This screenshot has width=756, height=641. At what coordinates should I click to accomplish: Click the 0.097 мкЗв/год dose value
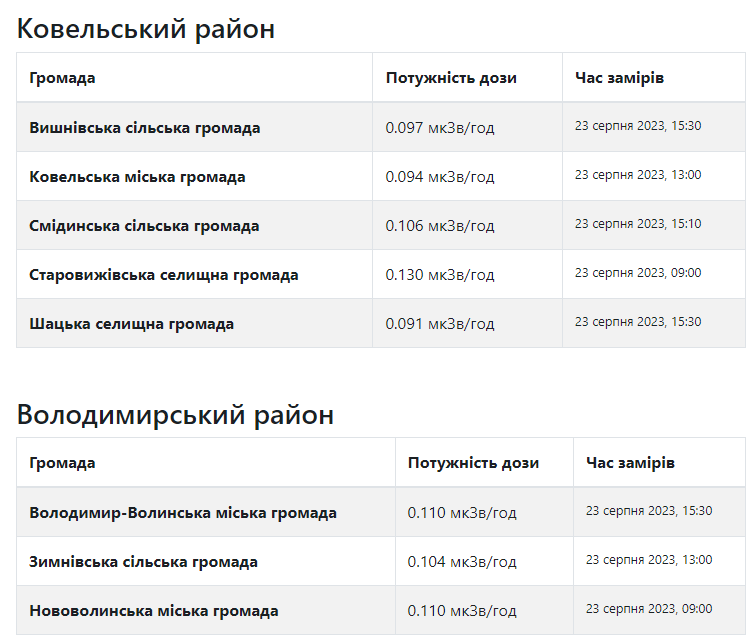pyautogui.click(x=440, y=128)
